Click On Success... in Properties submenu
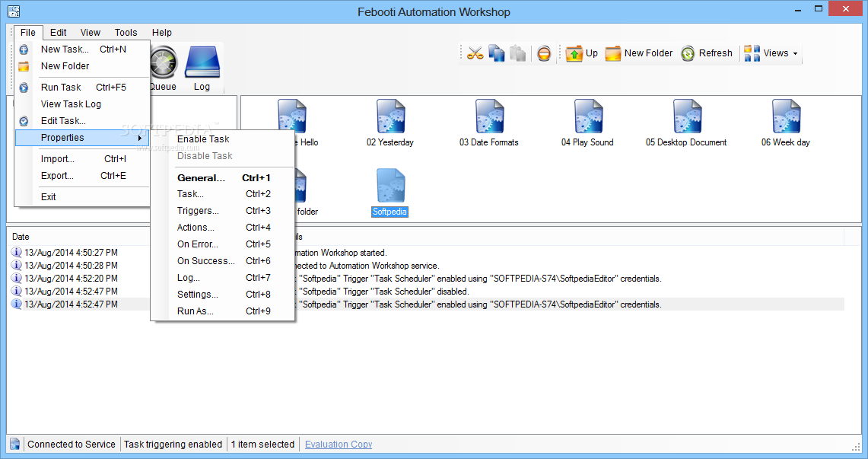Screen dimensions: 868x459 [223, 261]
